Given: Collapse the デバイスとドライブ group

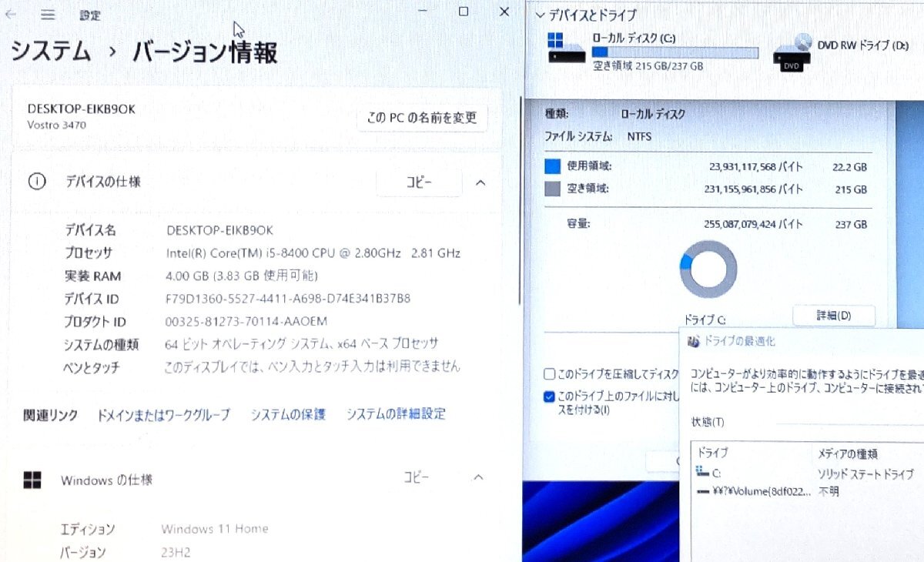Looking at the screenshot, I should click(541, 15).
